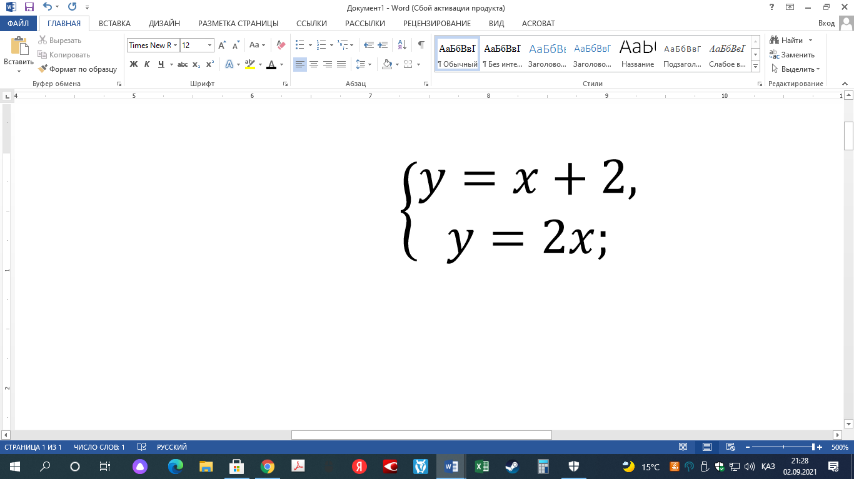Click Replace (Заменить)

click(792, 54)
